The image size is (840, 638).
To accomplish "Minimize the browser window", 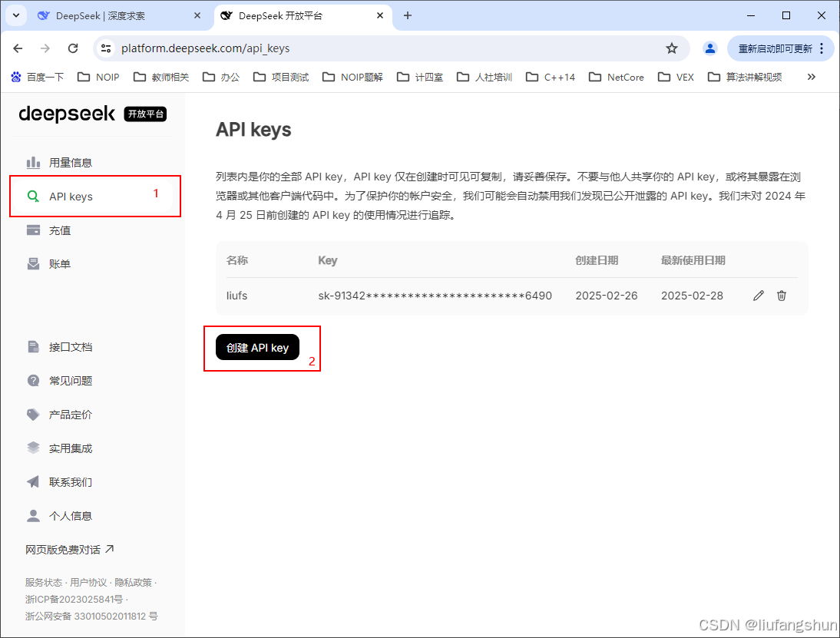I will tap(751, 15).
